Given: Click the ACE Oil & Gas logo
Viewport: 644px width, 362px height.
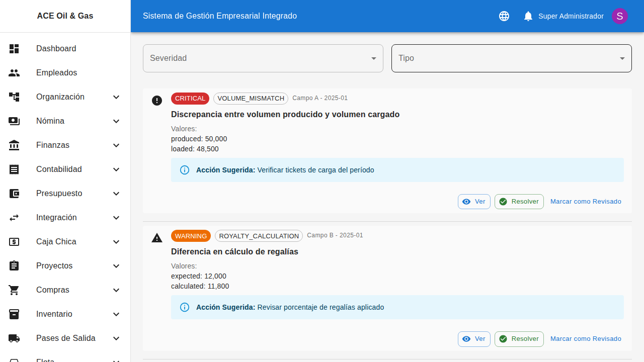Looking at the screenshot, I should 65,16.
